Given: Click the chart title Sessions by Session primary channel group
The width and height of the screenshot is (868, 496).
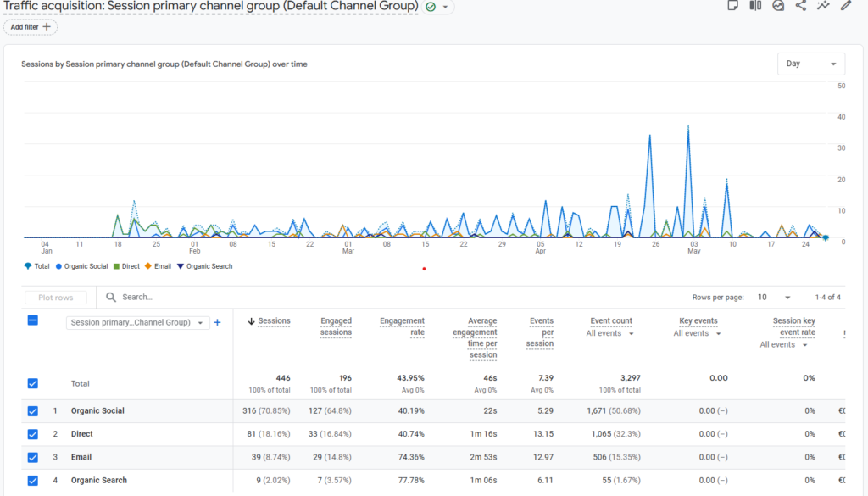Looking at the screenshot, I should pyautogui.click(x=164, y=64).
